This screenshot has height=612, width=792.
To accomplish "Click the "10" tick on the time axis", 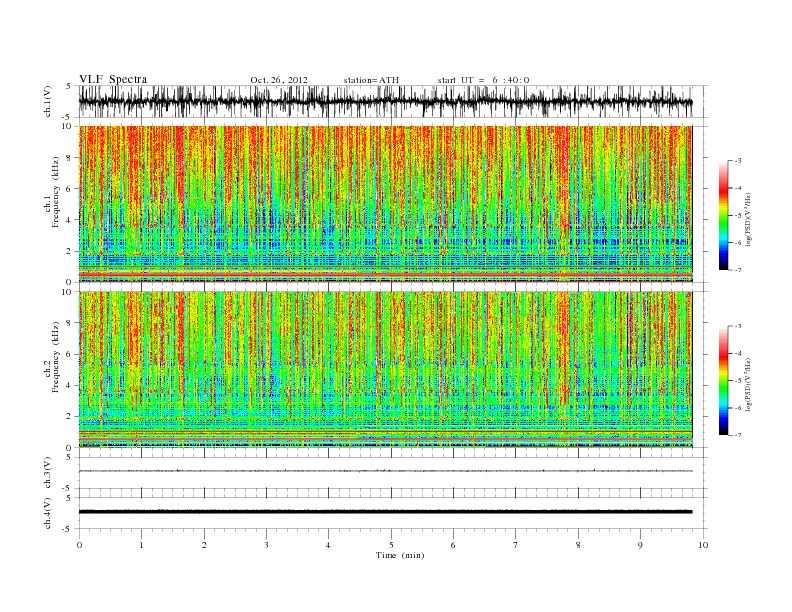I will [x=703, y=545].
